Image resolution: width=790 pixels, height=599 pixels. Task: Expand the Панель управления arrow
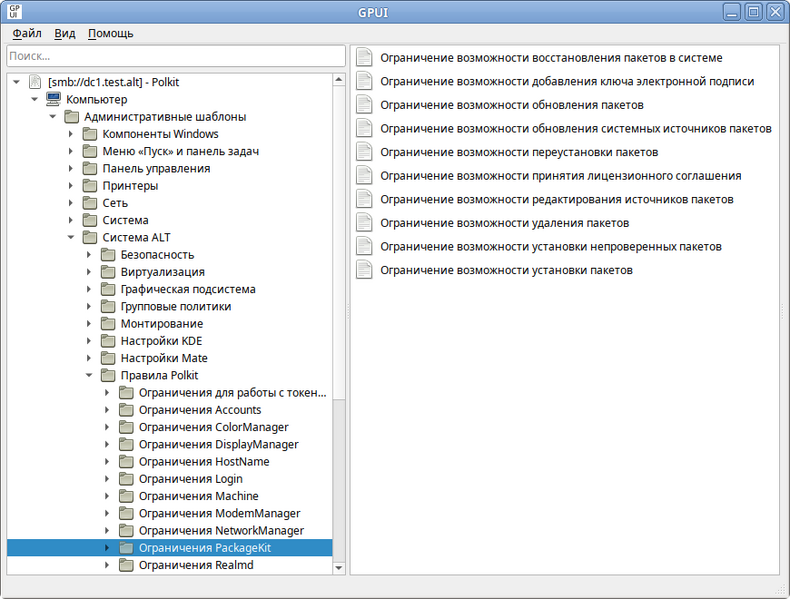(x=71, y=168)
